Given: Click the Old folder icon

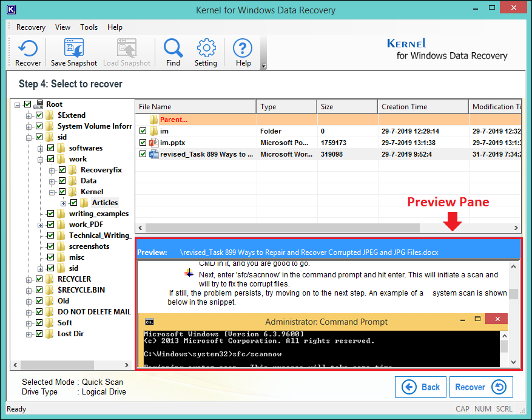Looking at the screenshot, I should (x=50, y=301).
